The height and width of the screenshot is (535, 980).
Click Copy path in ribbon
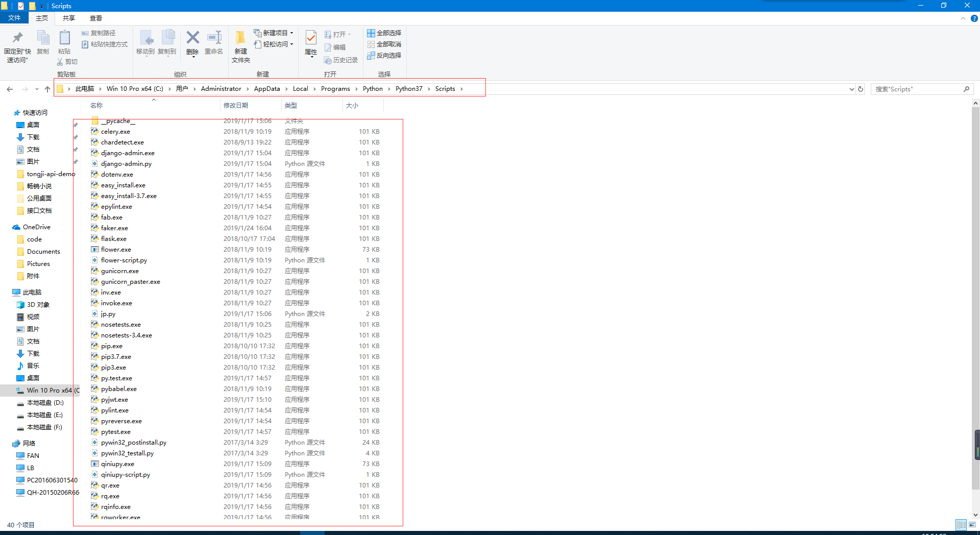point(99,33)
